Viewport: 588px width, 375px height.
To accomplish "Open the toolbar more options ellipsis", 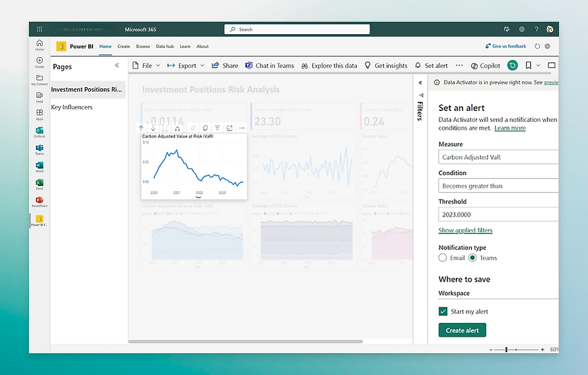I will 459,65.
